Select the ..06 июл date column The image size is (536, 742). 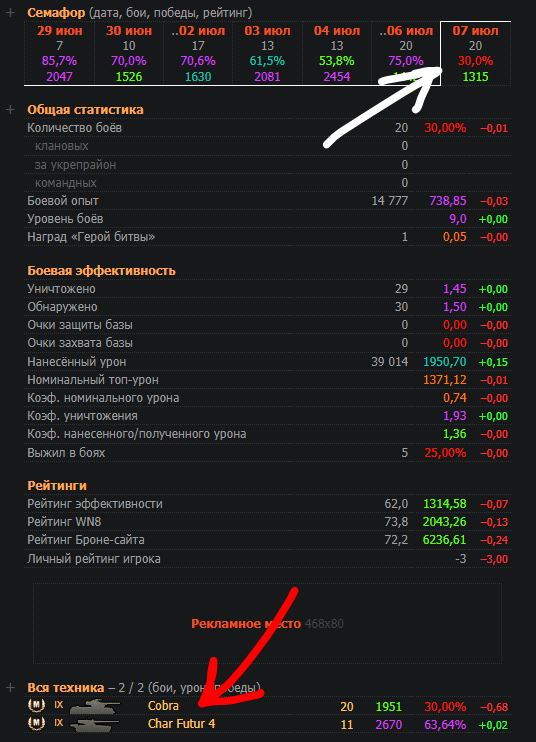[x=406, y=53]
